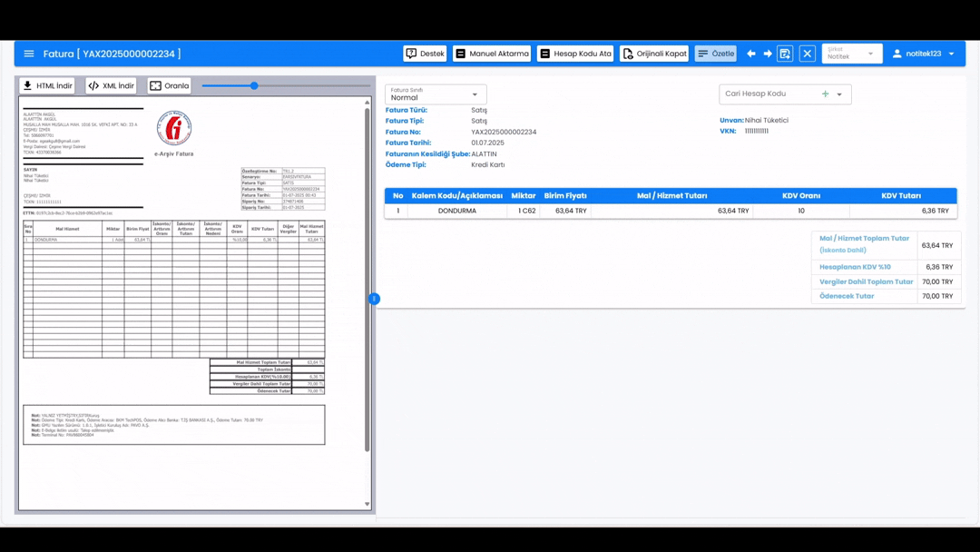
Task: Click the Oranla fit-to-scale button
Action: [170, 85]
